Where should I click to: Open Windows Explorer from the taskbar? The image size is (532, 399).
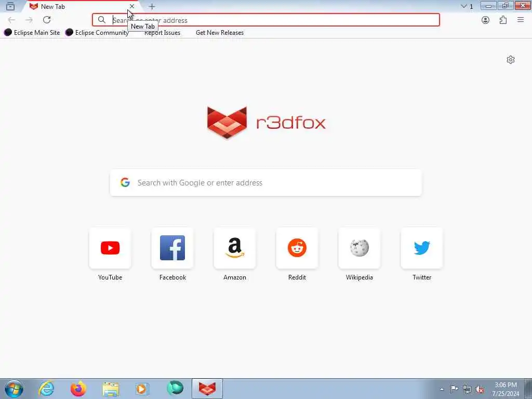pyautogui.click(x=111, y=389)
